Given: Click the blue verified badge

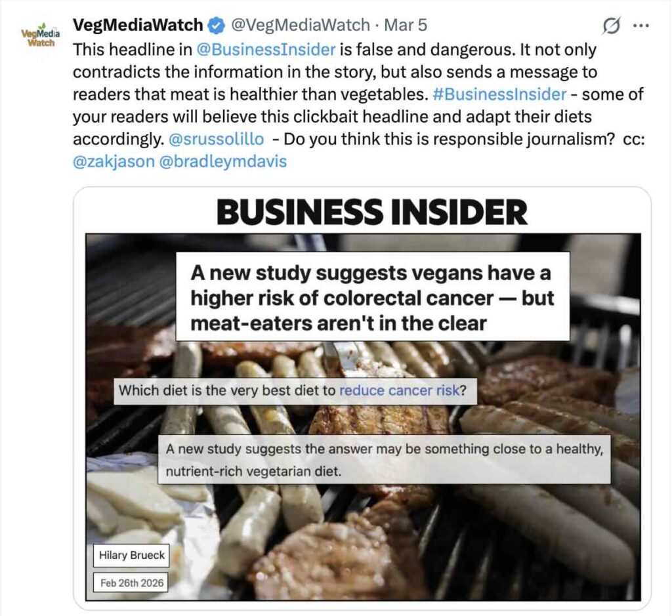Looking at the screenshot, I should pos(215,26).
